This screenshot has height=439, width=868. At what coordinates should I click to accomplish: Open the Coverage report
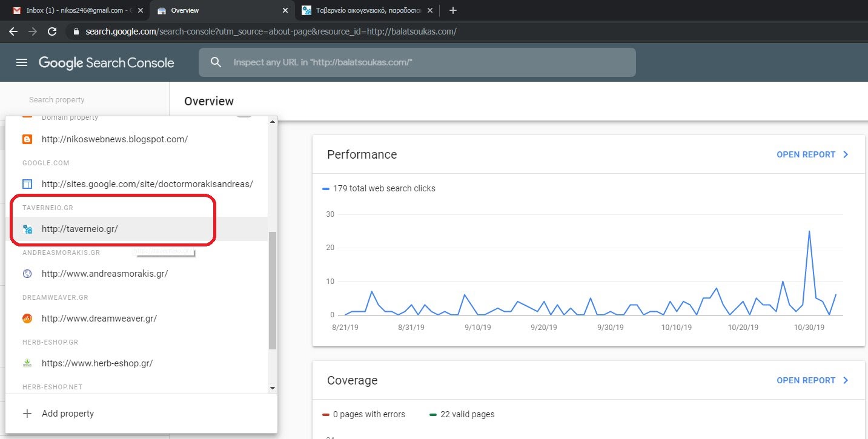(812, 380)
